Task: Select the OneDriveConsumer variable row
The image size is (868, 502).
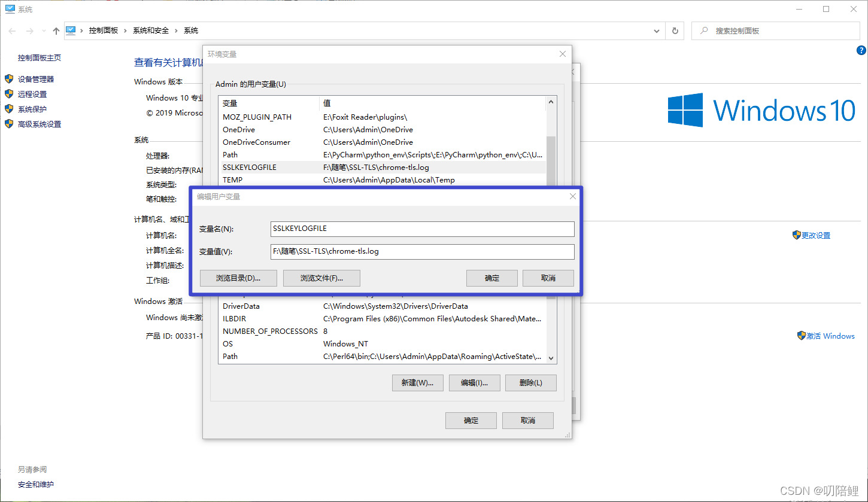Action: click(x=382, y=142)
